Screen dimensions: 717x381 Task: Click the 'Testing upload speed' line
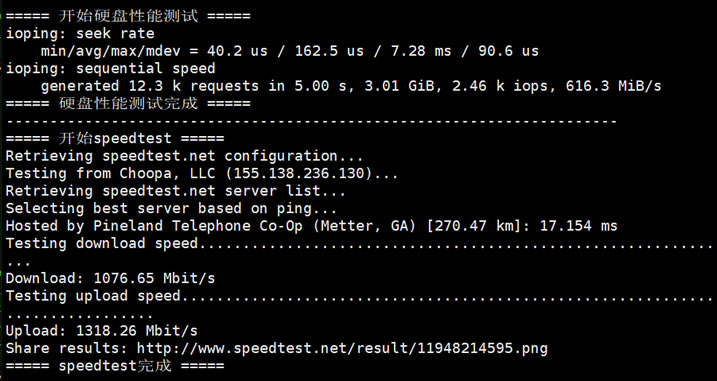(93, 296)
